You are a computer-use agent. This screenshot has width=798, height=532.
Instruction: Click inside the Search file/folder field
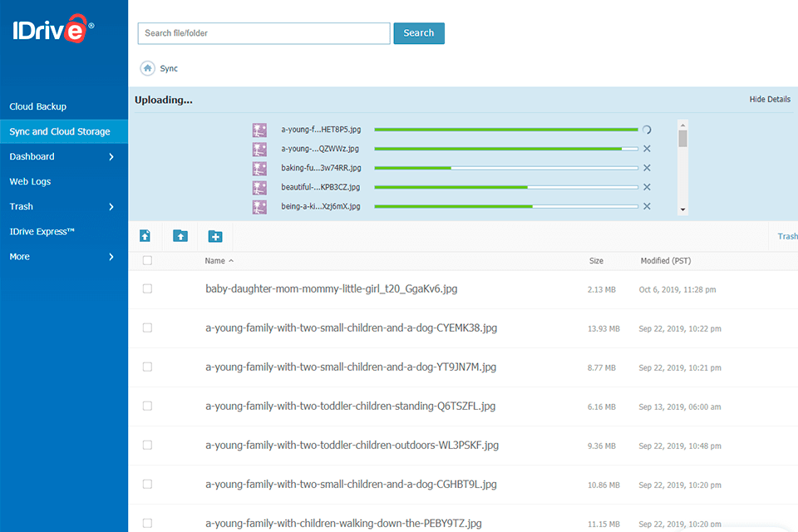[x=264, y=33]
